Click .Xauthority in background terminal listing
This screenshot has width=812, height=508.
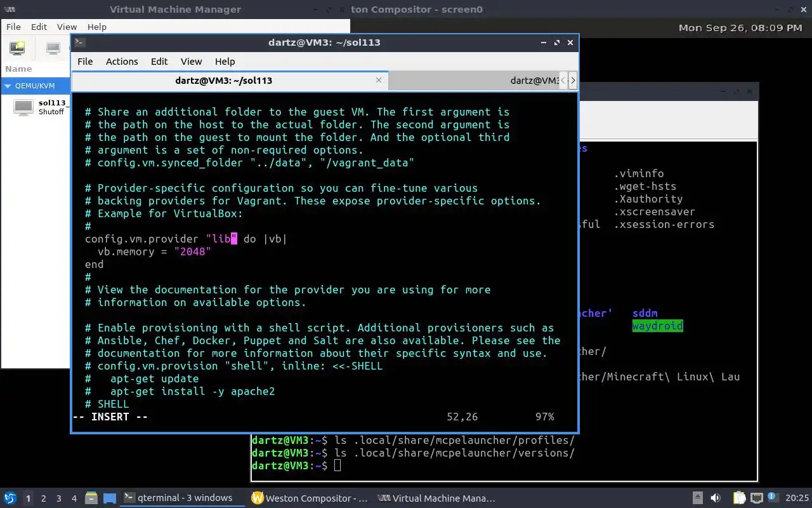[x=648, y=199]
